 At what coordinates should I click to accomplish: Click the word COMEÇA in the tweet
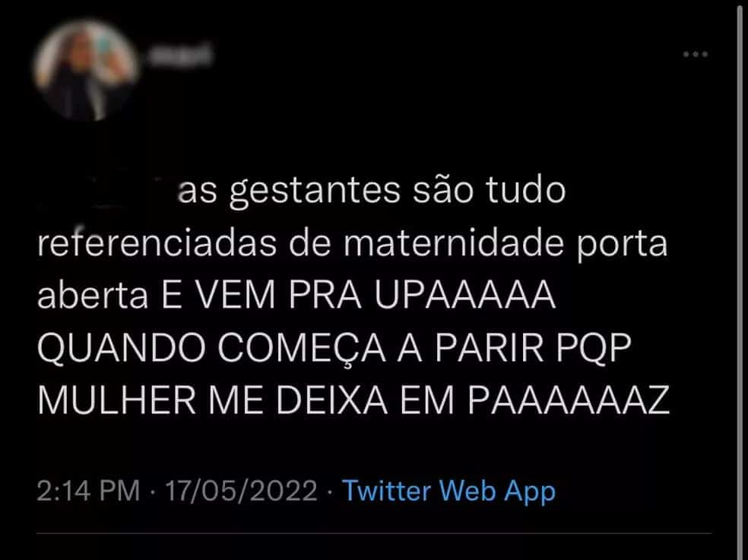[x=302, y=350]
